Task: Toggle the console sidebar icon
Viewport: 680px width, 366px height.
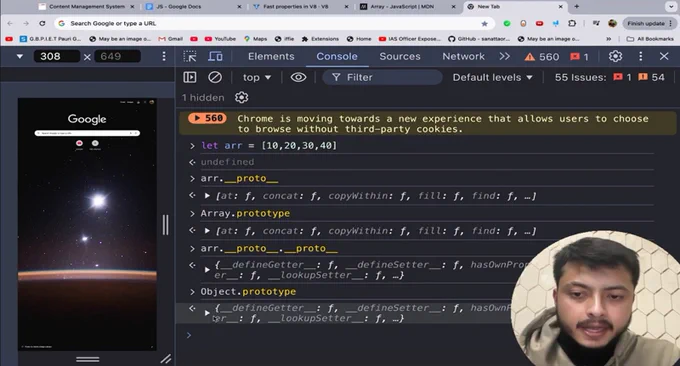Action: pos(190,77)
